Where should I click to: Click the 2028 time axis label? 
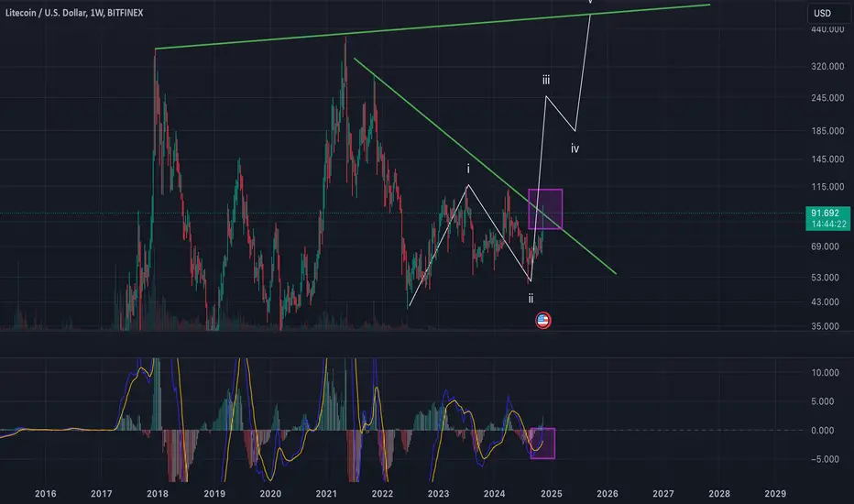click(x=719, y=494)
